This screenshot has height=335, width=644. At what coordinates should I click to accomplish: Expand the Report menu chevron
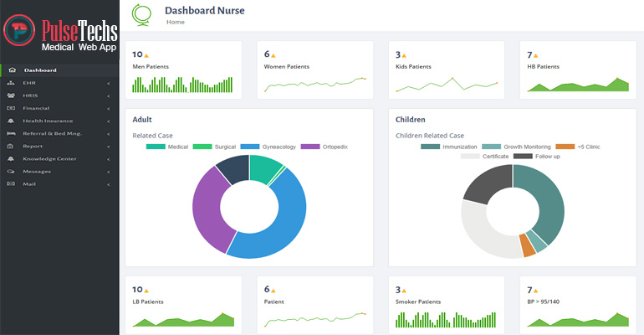pyautogui.click(x=109, y=147)
